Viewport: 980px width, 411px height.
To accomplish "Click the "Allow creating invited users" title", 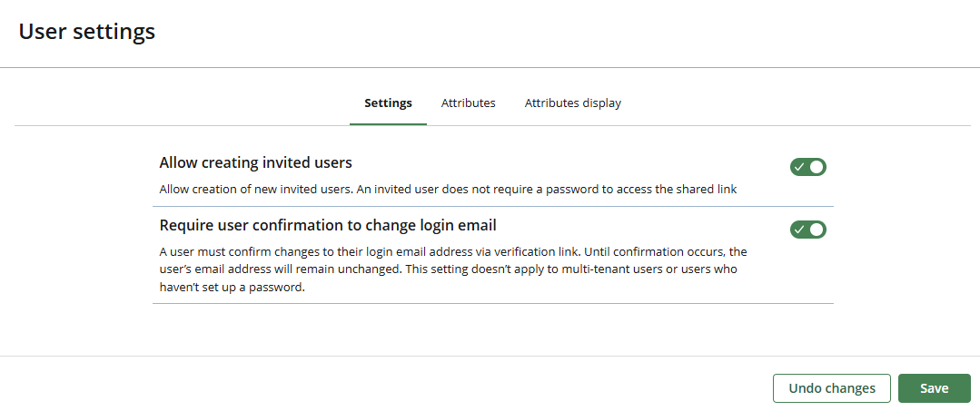I will 255,163.
